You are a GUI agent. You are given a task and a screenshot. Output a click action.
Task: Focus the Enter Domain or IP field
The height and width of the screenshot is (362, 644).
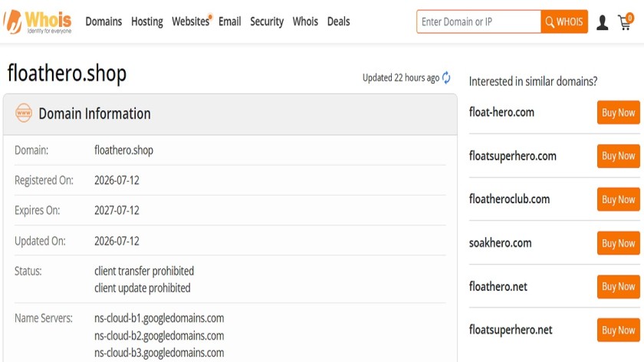(x=478, y=21)
